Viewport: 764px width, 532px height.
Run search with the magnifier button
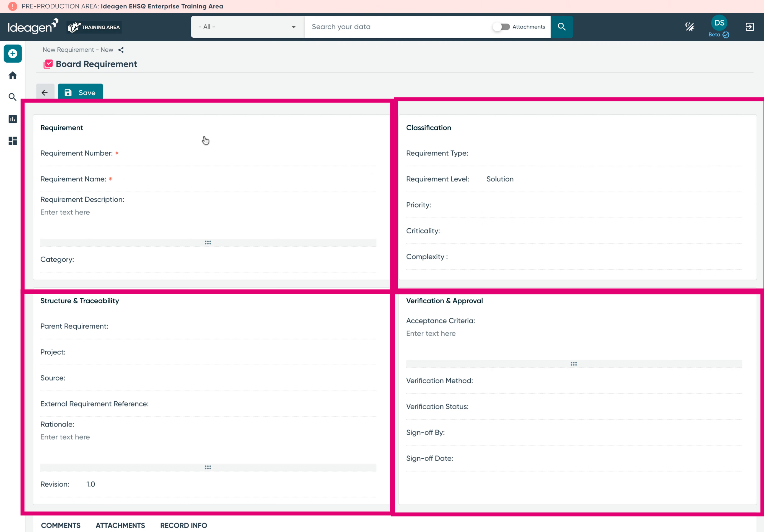click(562, 27)
